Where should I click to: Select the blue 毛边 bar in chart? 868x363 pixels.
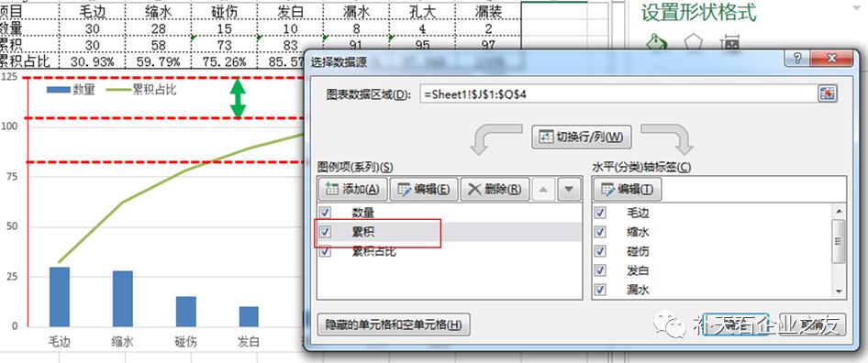point(60,297)
